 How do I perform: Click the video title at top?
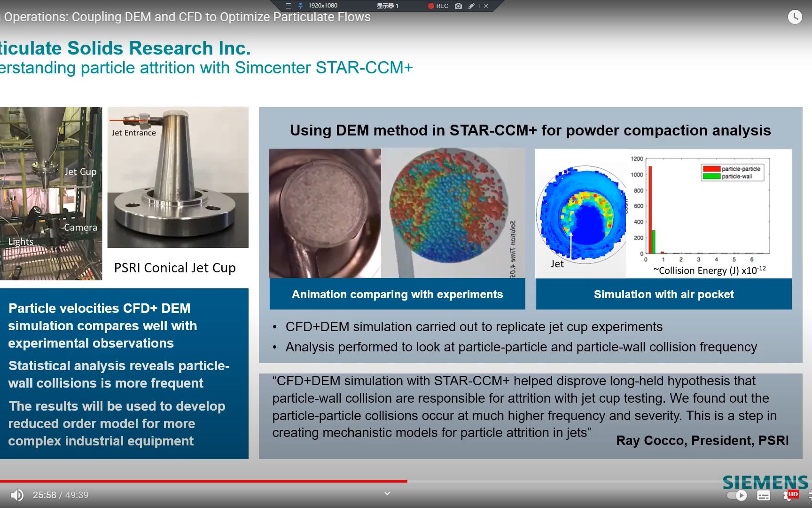tap(186, 17)
